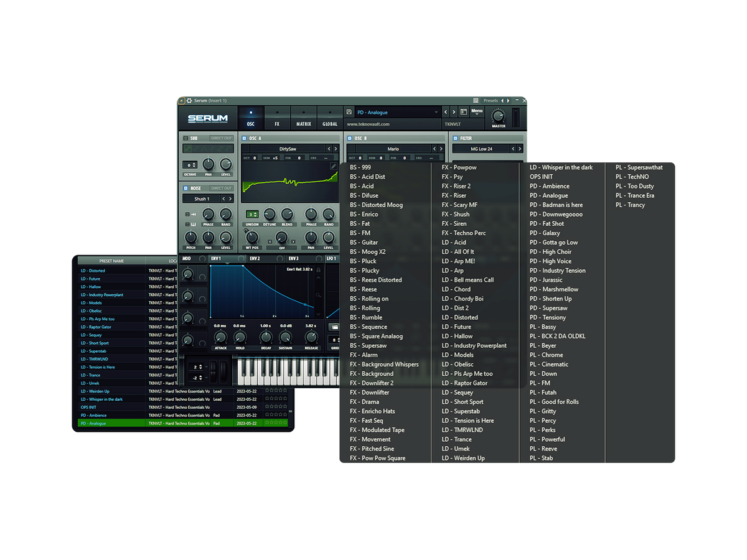747x560 pixels.
Task: Click the ENV 2 modulation source circle icon
Action: click(280, 259)
